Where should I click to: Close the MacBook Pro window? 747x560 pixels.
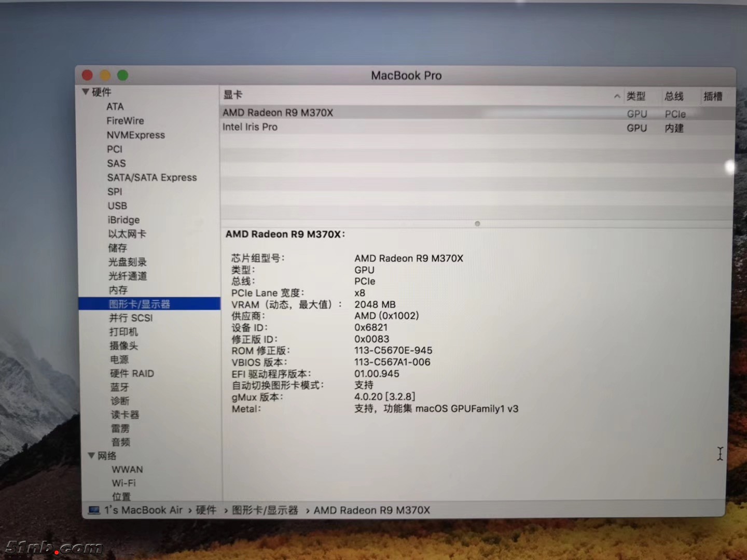[87, 75]
